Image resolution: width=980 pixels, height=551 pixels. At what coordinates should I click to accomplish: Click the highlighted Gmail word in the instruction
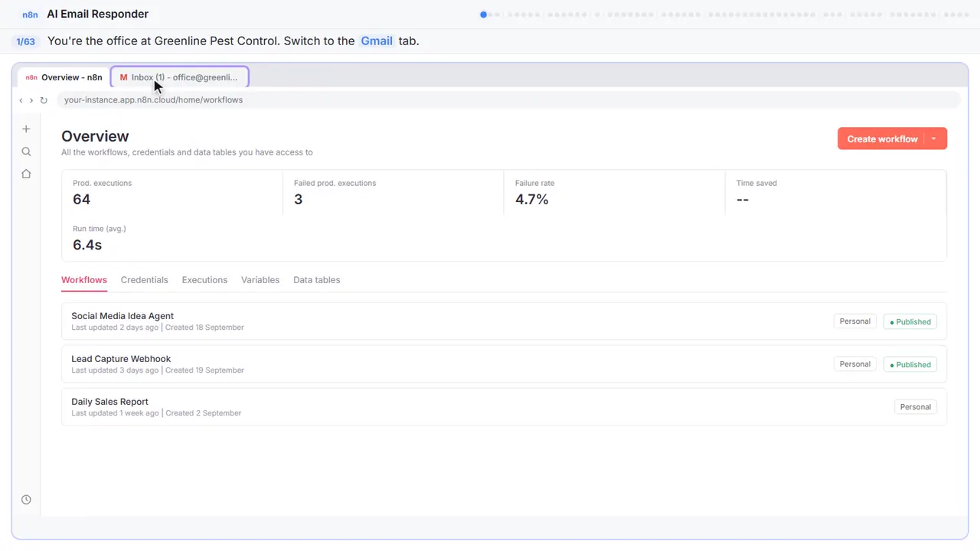(x=377, y=41)
